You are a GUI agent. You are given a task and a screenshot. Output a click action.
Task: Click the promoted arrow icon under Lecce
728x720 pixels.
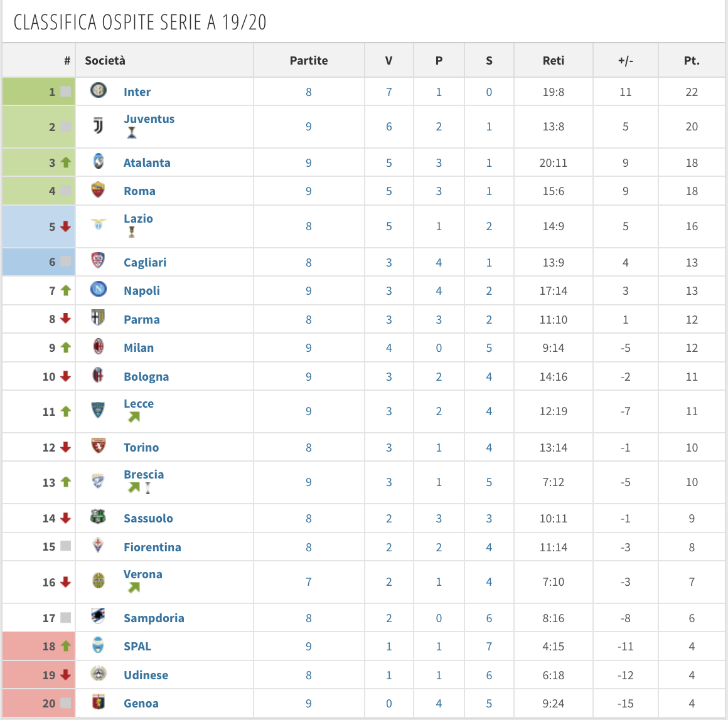(x=134, y=417)
